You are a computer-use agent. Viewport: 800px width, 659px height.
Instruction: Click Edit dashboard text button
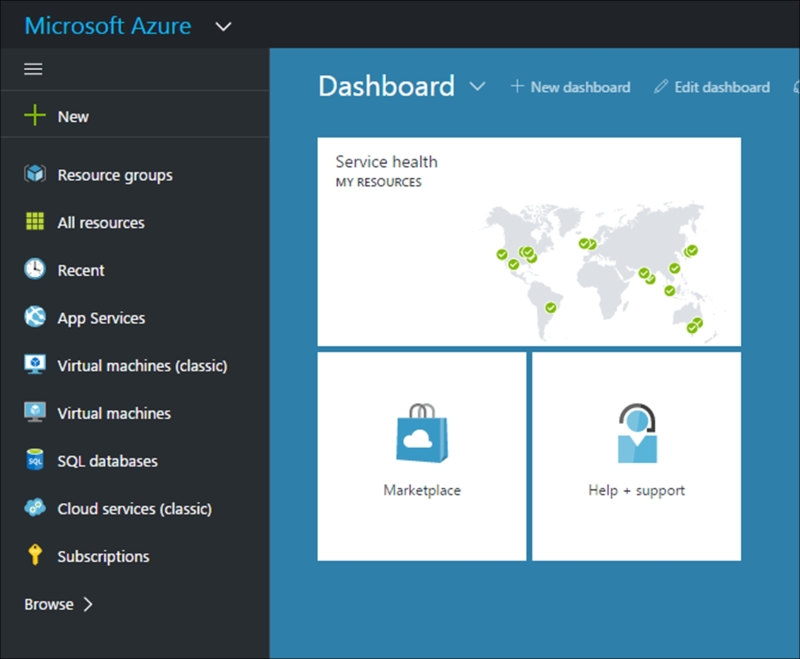[722, 87]
